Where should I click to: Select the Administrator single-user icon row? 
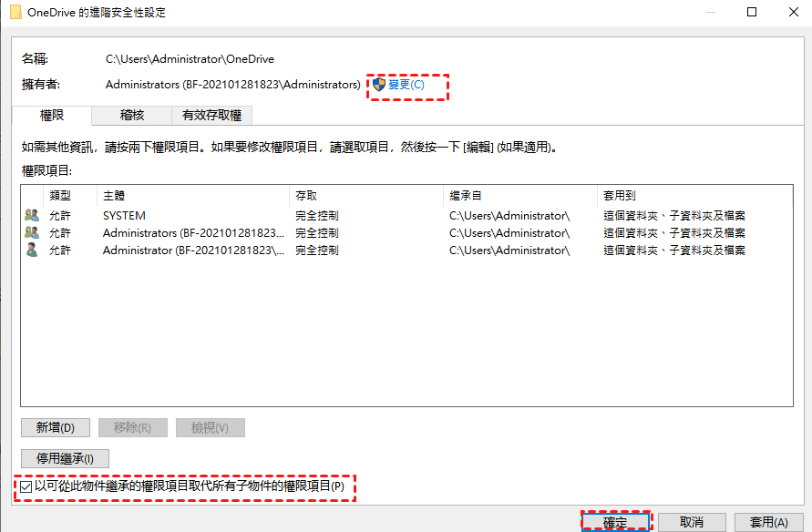[32, 250]
